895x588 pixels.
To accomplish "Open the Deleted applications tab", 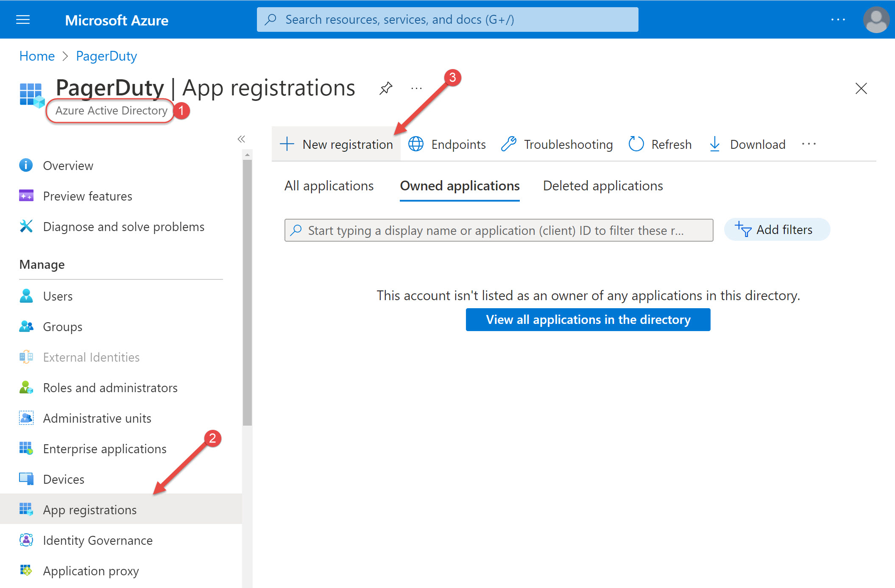I will click(x=603, y=186).
